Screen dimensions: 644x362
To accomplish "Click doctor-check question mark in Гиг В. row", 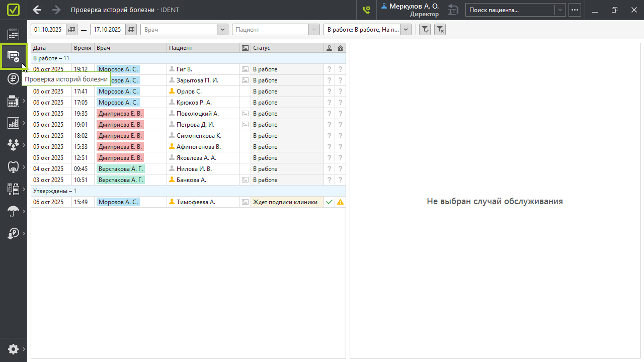I will (329, 69).
